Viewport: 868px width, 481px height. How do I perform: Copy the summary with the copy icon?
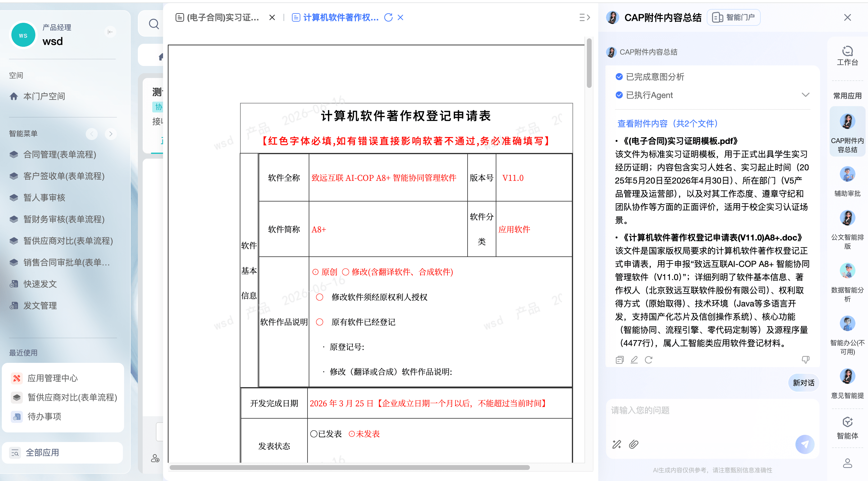click(x=620, y=360)
